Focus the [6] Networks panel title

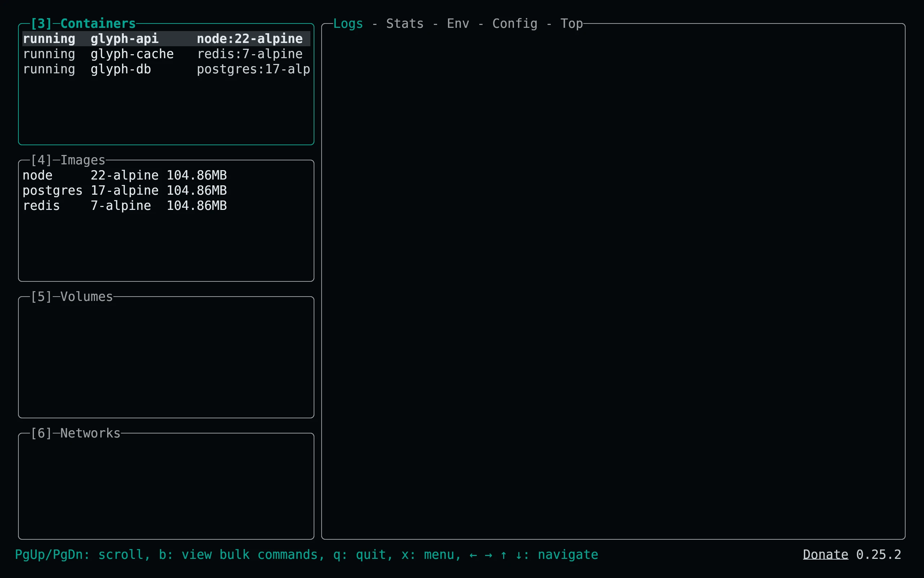point(75,433)
